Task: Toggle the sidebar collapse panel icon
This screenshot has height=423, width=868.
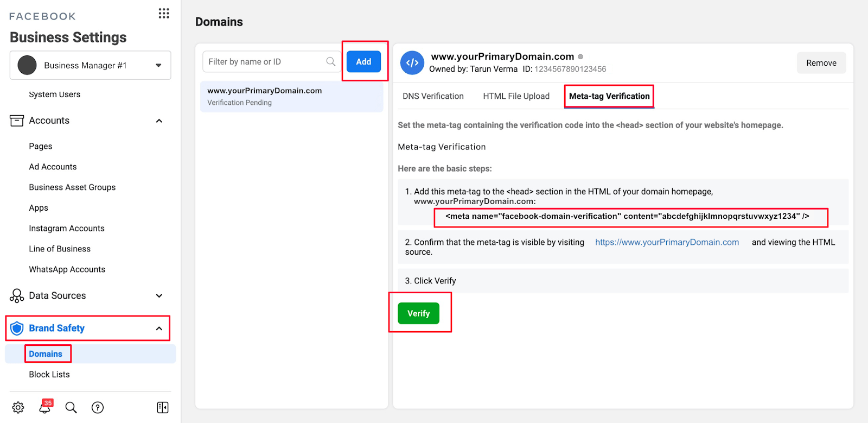Action: (162, 407)
